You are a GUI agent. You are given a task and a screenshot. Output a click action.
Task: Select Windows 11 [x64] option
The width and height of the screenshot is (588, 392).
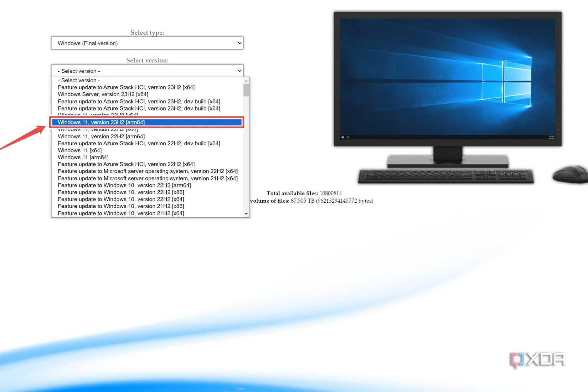147,150
